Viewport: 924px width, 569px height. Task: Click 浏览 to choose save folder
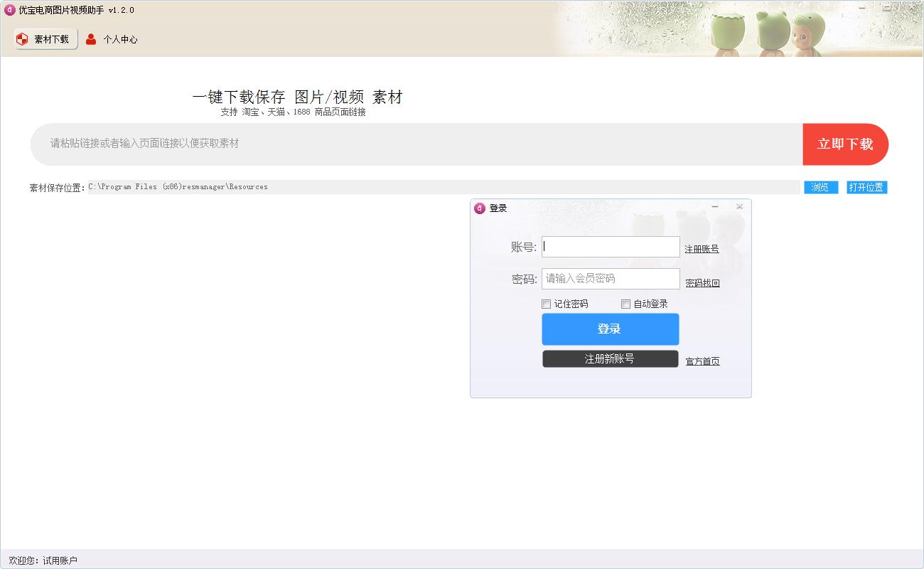(820, 187)
